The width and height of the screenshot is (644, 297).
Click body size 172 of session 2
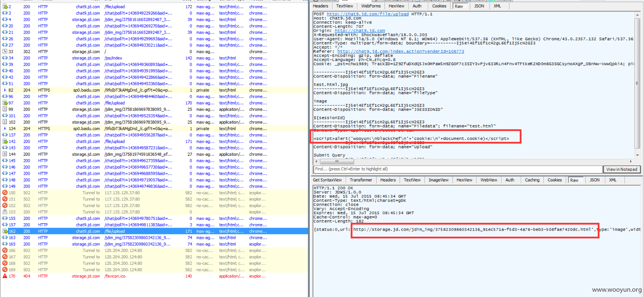point(189,7)
